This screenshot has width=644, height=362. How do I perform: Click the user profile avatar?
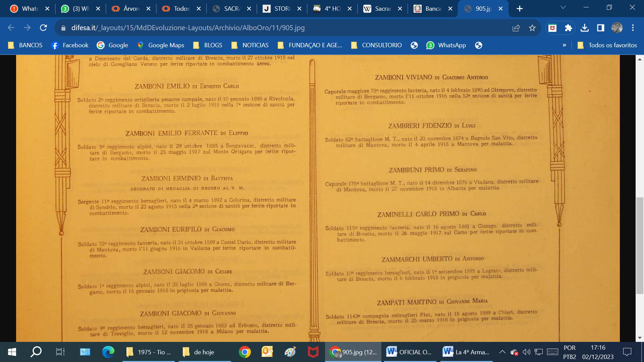coord(617,28)
